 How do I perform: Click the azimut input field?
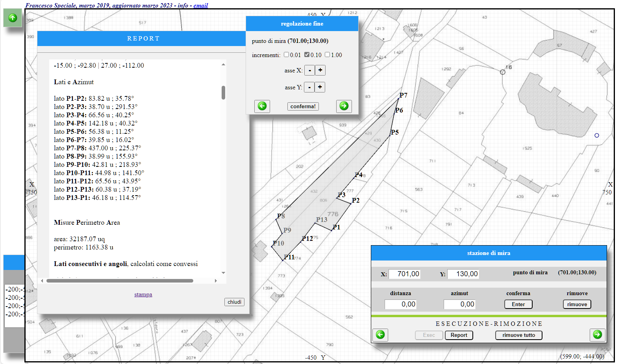(459, 304)
